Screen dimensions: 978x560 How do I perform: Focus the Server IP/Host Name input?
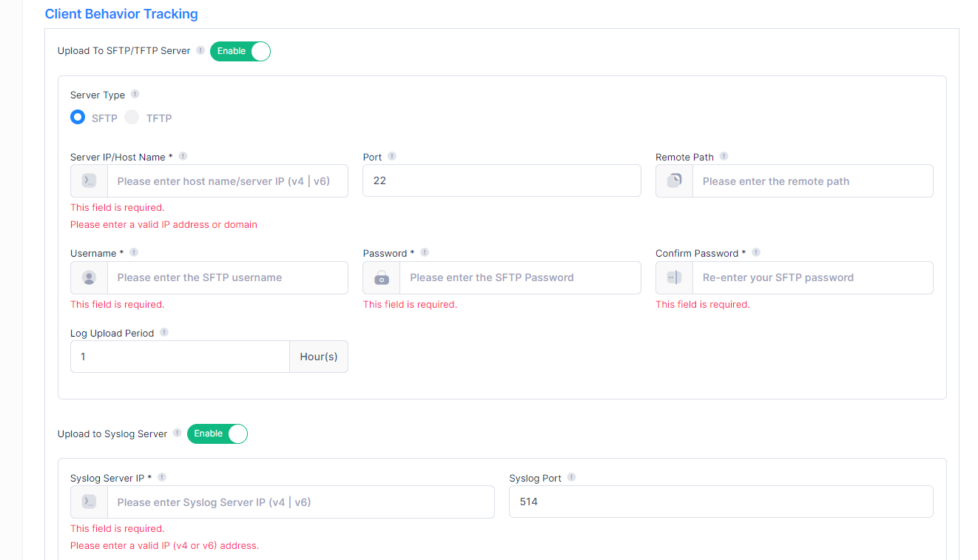click(x=227, y=181)
